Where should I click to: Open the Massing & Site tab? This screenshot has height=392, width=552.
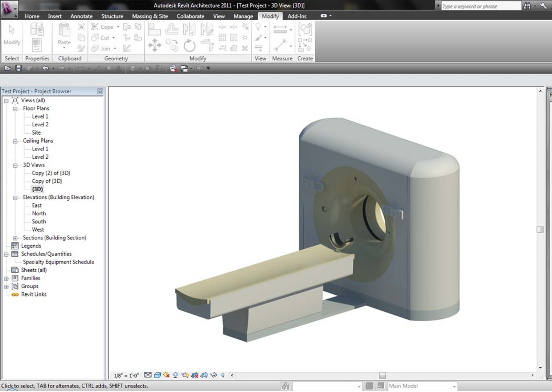150,16
